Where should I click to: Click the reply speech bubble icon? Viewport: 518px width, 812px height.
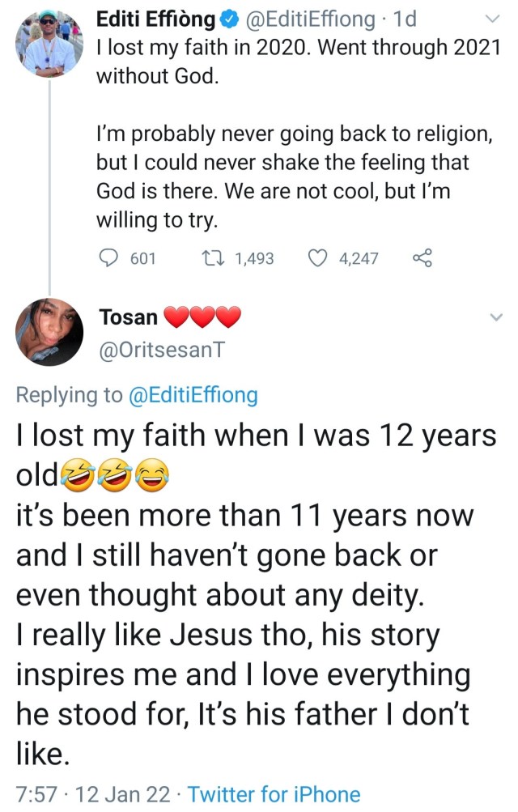coord(108,258)
